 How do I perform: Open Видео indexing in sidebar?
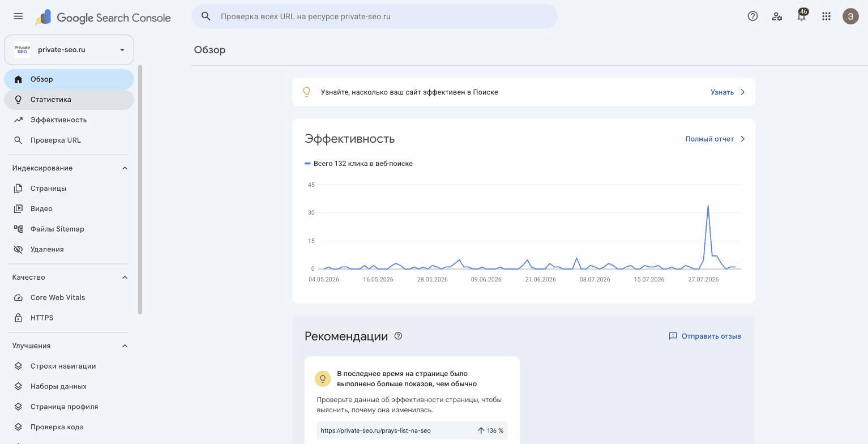click(69, 208)
